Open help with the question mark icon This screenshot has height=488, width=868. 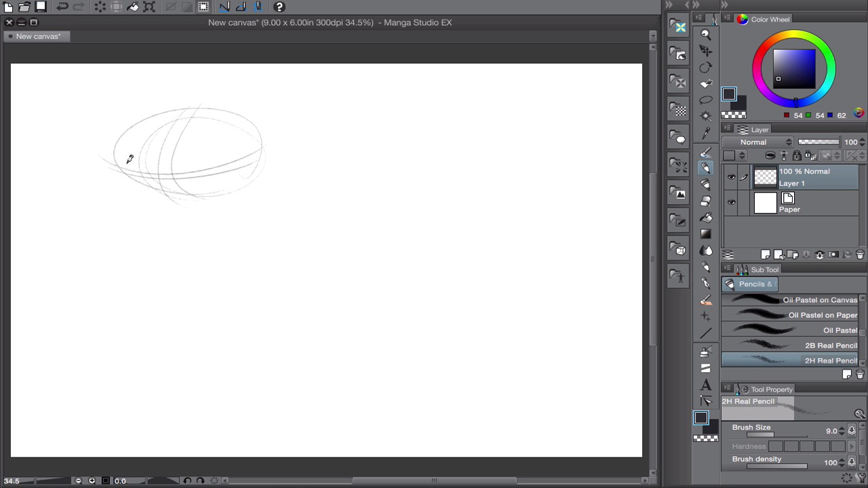[x=279, y=7]
